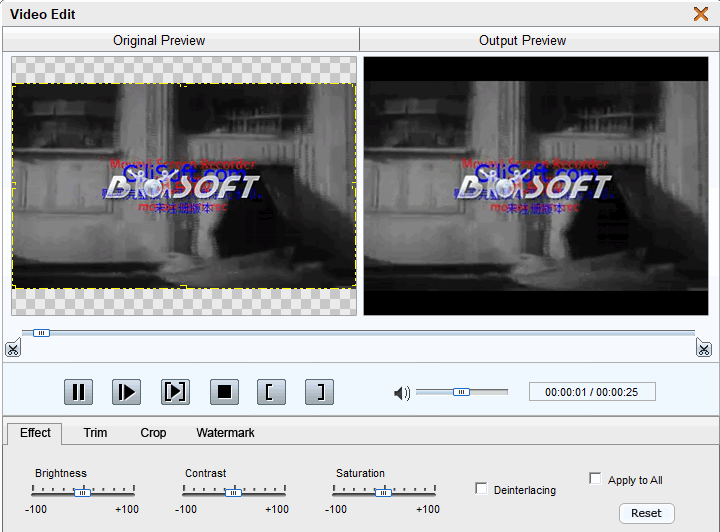The image size is (720, 532).
Task: Click the Saturation slider handle
Action: coord(383,493)
